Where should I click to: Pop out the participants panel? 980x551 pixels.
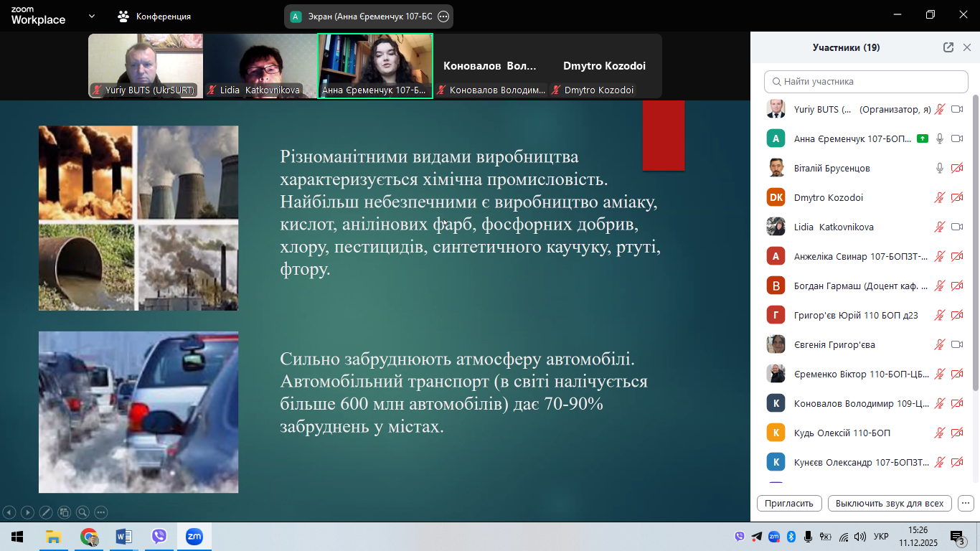coord(948,47)
